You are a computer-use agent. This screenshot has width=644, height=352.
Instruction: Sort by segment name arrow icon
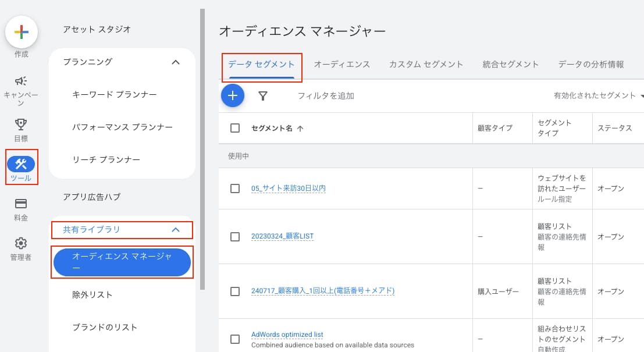pyautogui.click(x=300, y=129)
